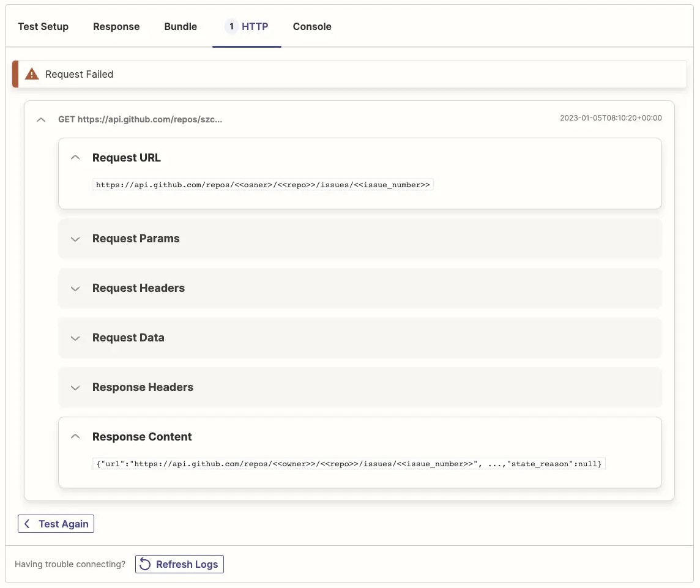The width and height of the screenshot is (700, 588).
Task: Collapse the Response Content section
Action: pyautogui.click(x=75, y=437)
